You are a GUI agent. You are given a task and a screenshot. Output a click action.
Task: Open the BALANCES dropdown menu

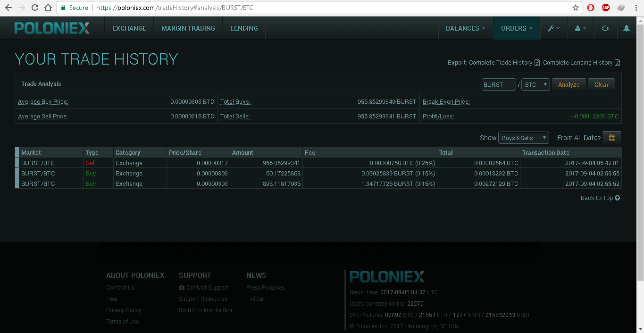(466, 28)
